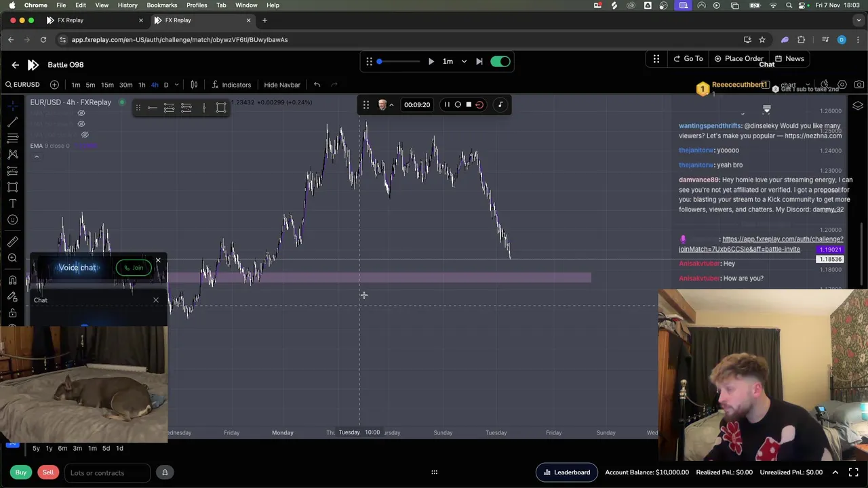
Task: Expand the timeframe dropdown chevron
Action: click(x=177, y=85)
